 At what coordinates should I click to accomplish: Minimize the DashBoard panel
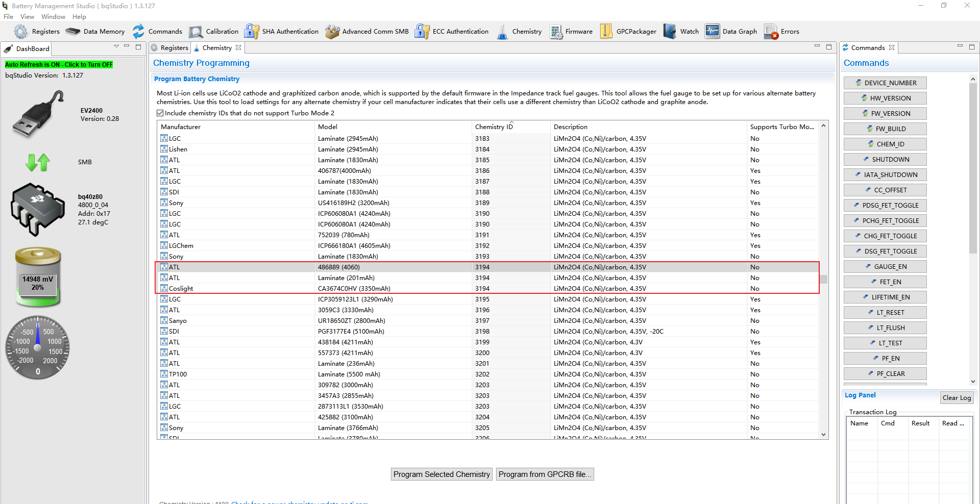(127, 46)
